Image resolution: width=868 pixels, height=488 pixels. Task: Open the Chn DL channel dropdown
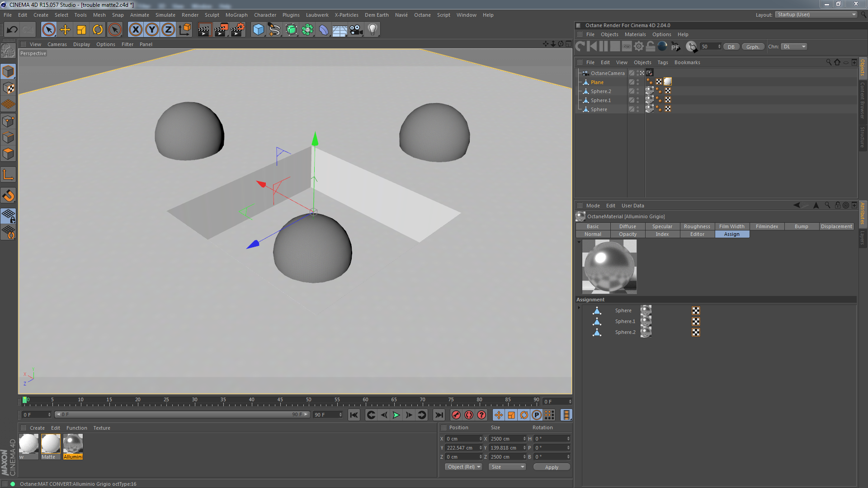coord(795,47)
